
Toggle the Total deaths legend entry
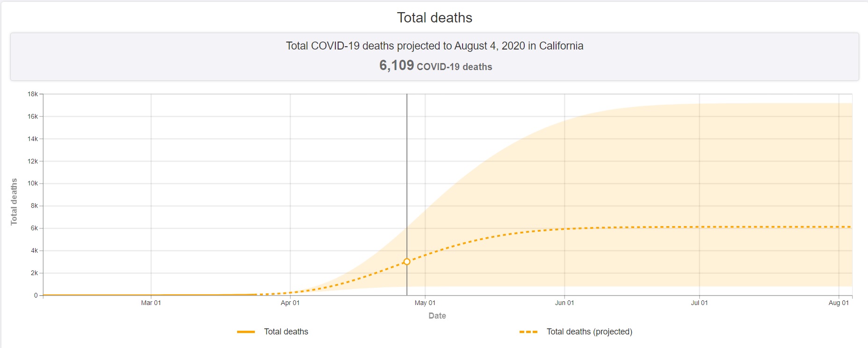pos(286,332)
